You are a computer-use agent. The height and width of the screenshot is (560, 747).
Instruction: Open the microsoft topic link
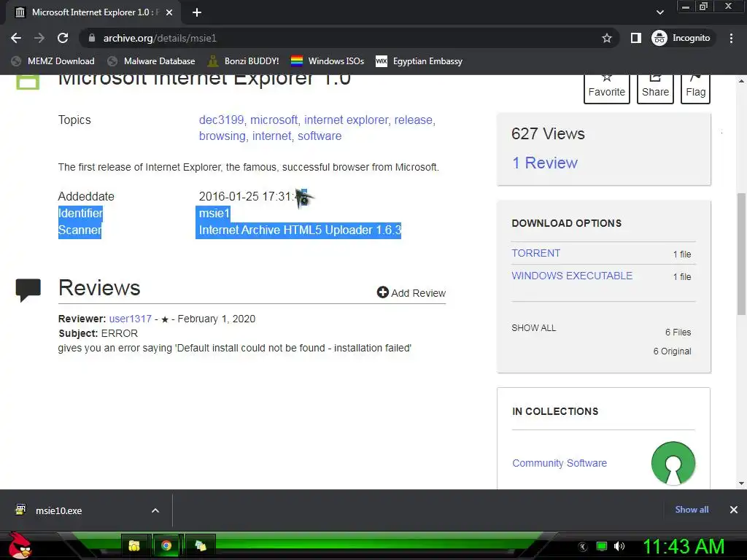pyautogui.click(x=274, y=120)
